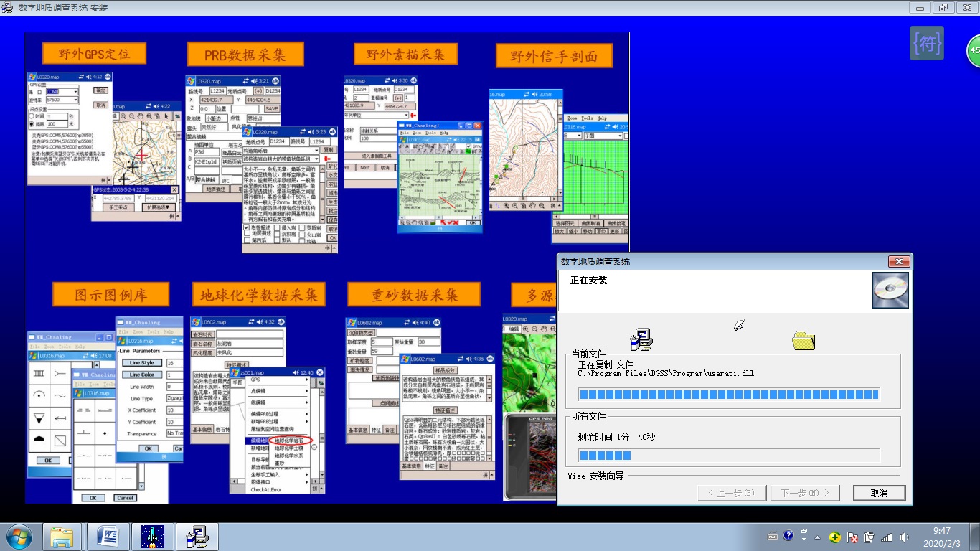Click the yellow-green plus tray icon

pos(835,537)
